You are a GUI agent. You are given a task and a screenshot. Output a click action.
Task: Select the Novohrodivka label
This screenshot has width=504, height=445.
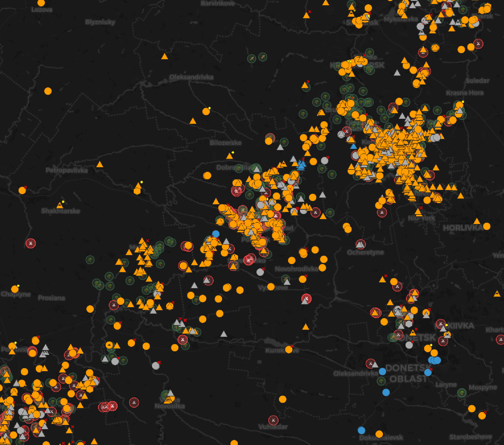pos(296,269)
